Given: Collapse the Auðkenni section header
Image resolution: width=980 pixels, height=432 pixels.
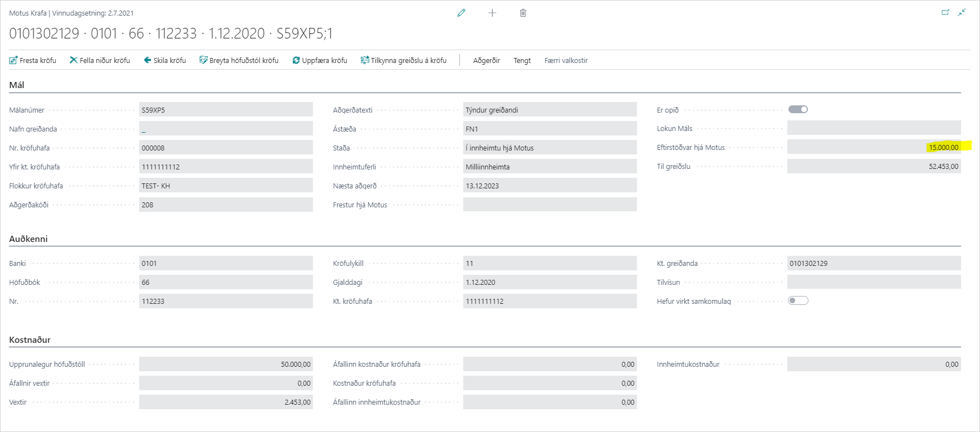Looking at the screenshot, I should point(28,239).
